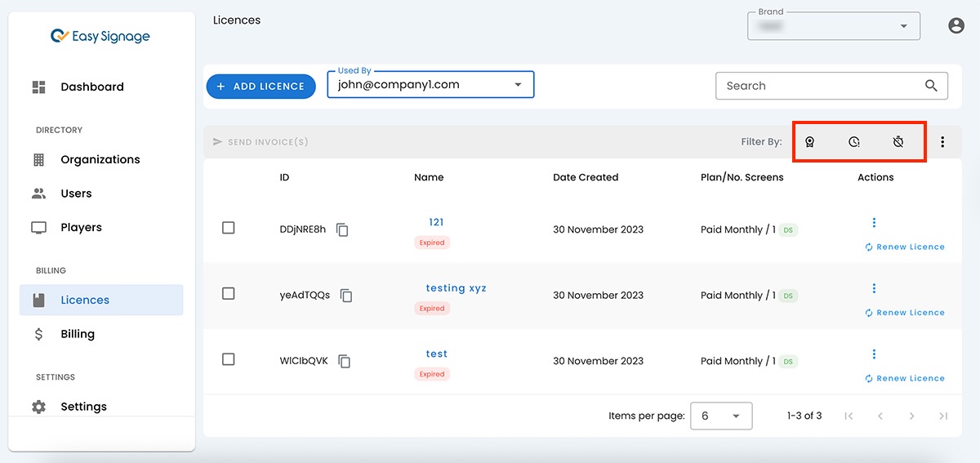Copy licence ID yeAdTQQs
980x463 pixels.
(x=346, y=296)
